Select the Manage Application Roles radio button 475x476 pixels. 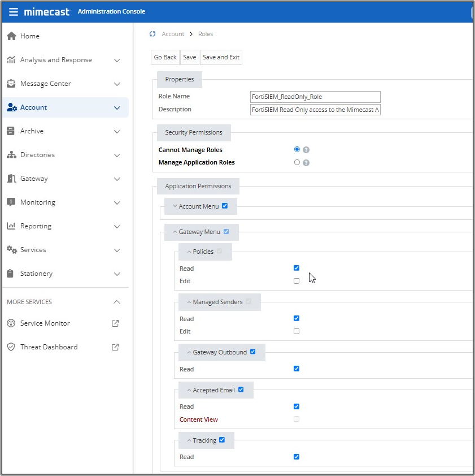pos(297,162)
